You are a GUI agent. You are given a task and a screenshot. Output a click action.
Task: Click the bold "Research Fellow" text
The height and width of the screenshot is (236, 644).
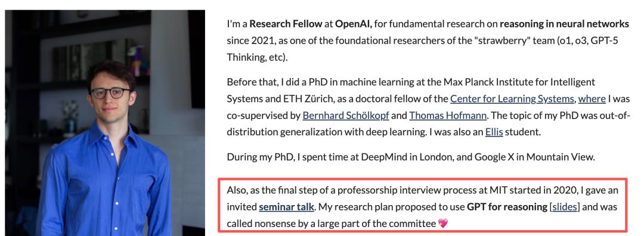pos(286,24)
